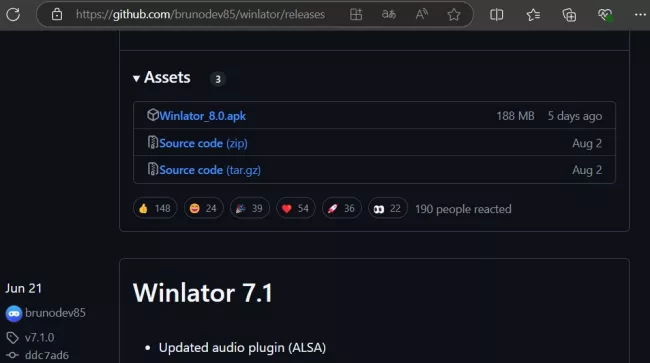Toggle the split screen icon
The image size is (650, 363).
(497, 15)
